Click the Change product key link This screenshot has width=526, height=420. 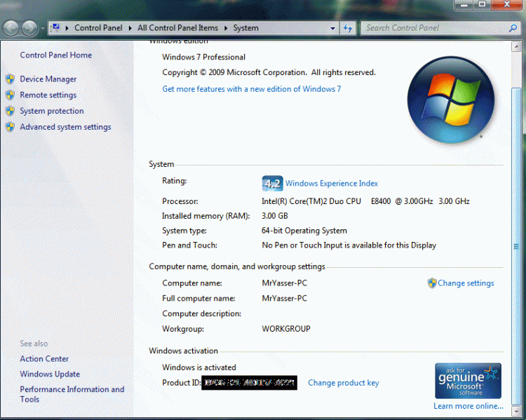(x=344, y=383)
